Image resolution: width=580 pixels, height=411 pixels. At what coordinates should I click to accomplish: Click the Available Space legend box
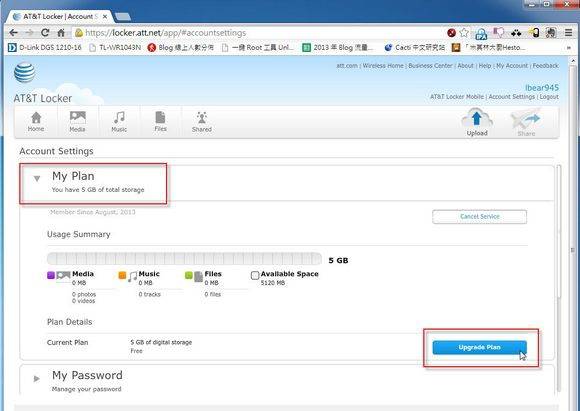tap(255, 275)
